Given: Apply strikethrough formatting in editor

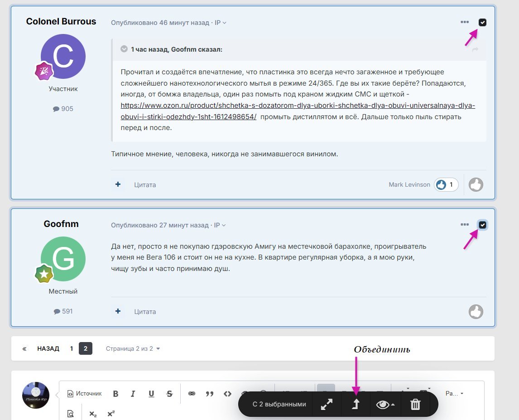Looking at the screenshot, I should pyautogui.click(x=169, y=394).
